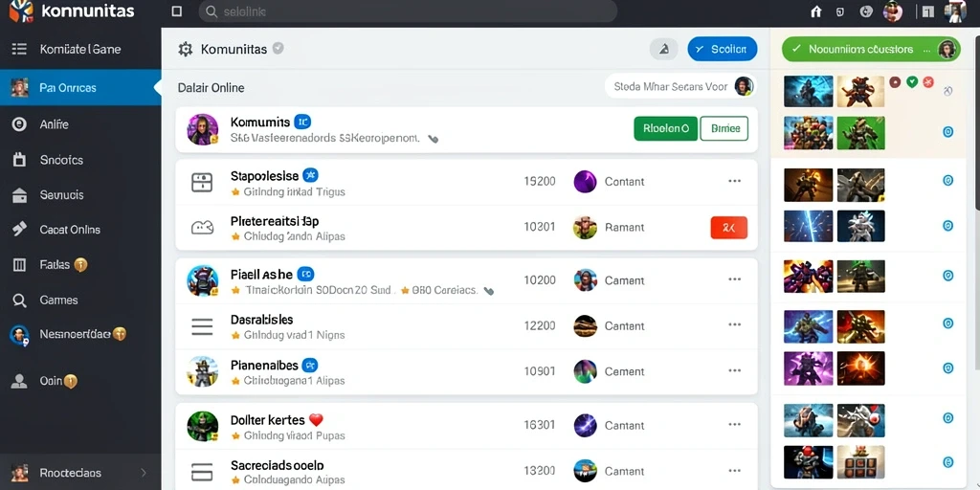Click the green check icon in right panel
The height and width of the screenshot is (490, 980).
[912, 81]
